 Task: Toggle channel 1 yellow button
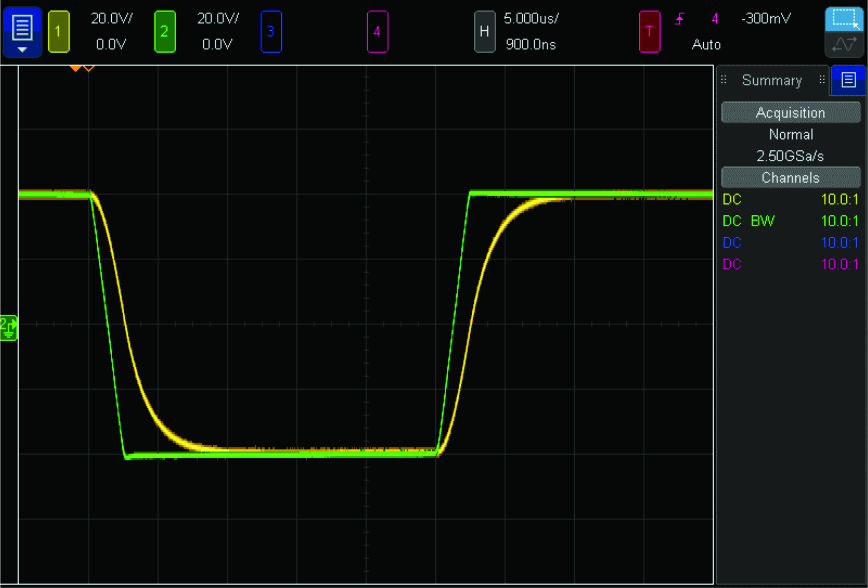pos(58,32)
